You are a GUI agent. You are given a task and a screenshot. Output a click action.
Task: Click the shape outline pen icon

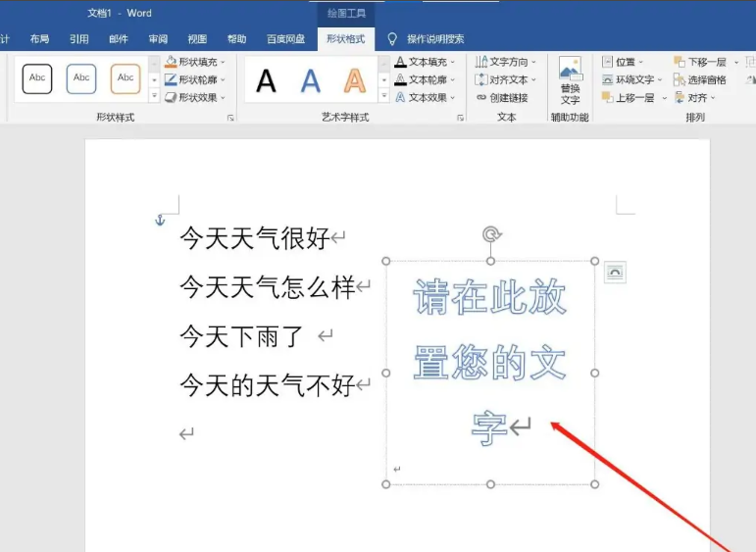[171, 79]
